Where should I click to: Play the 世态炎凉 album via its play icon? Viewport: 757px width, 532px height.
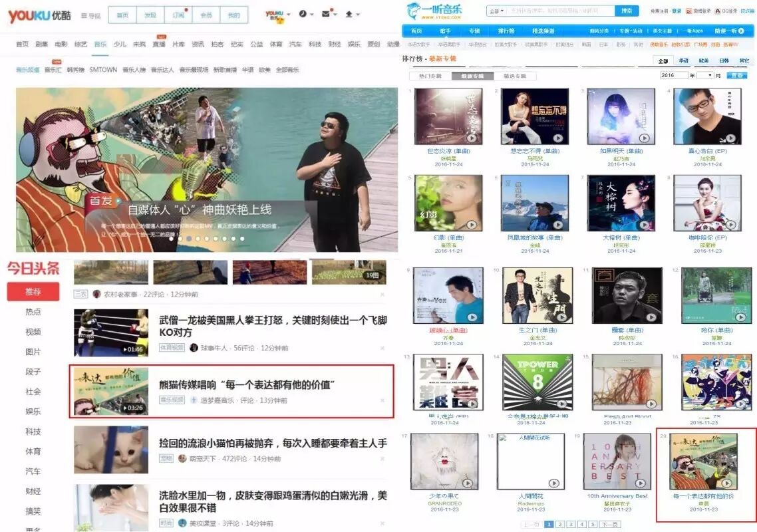click(x=471, y=138)
